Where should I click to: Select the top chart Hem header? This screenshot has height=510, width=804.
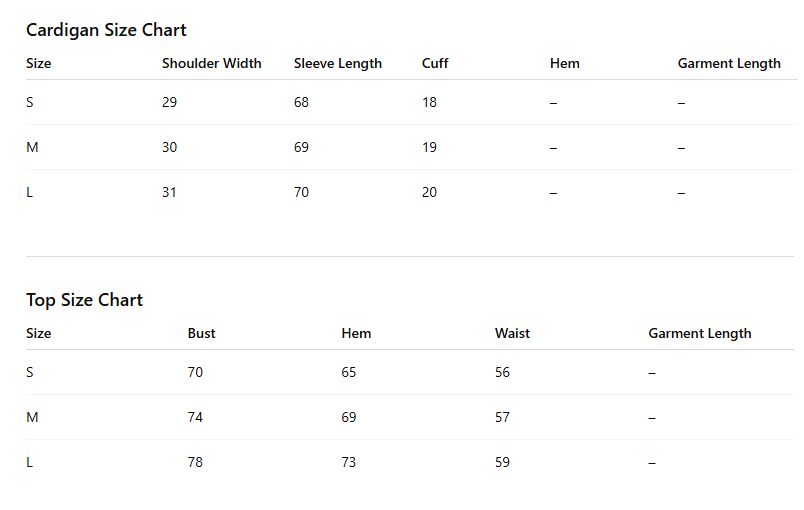(x=356, y=334)
